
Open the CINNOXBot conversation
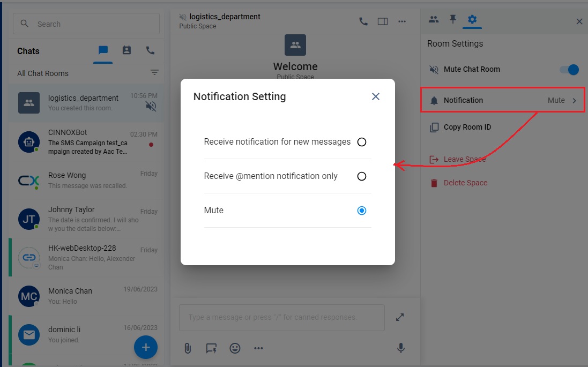tap(86, 141)
